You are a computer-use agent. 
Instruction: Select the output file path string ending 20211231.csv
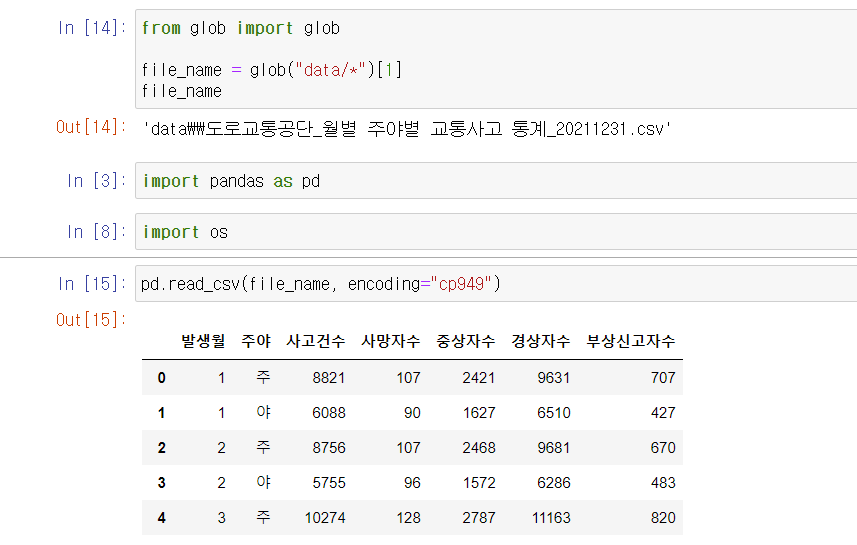point(407,129)
